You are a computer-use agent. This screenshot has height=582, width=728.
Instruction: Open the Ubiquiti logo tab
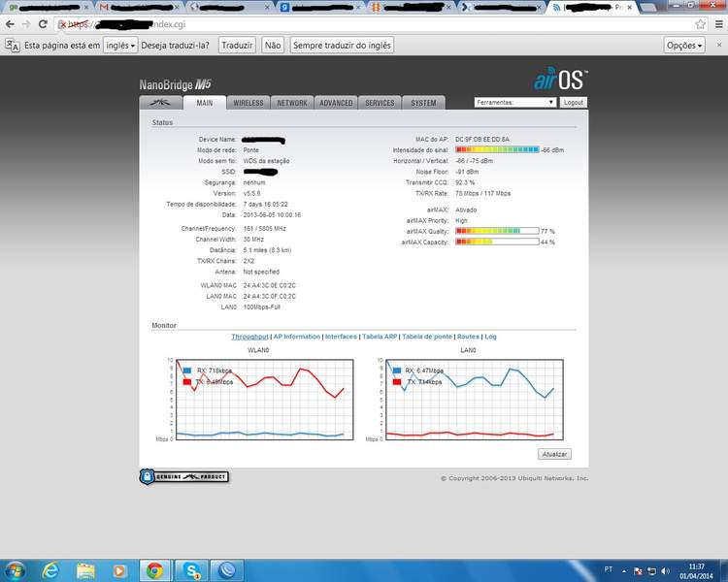click(x=160, y=103)
